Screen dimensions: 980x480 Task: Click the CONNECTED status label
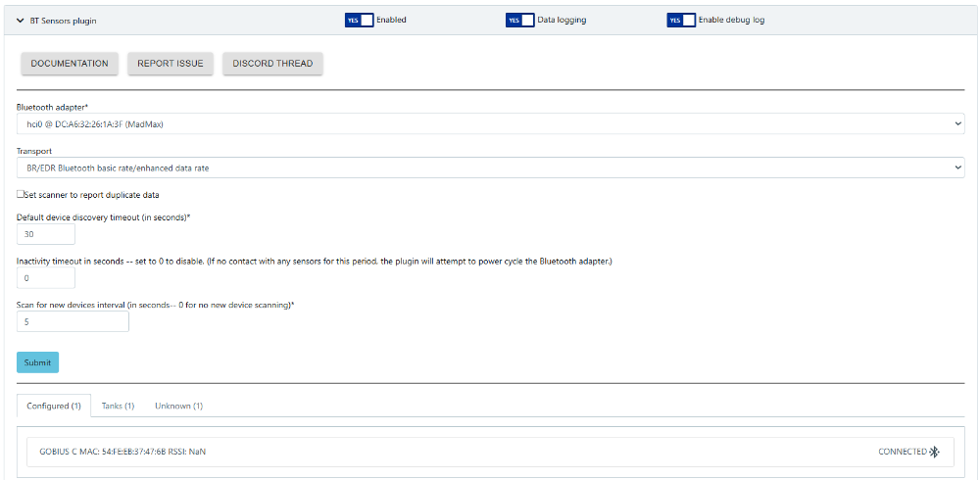tap(902, 452)
